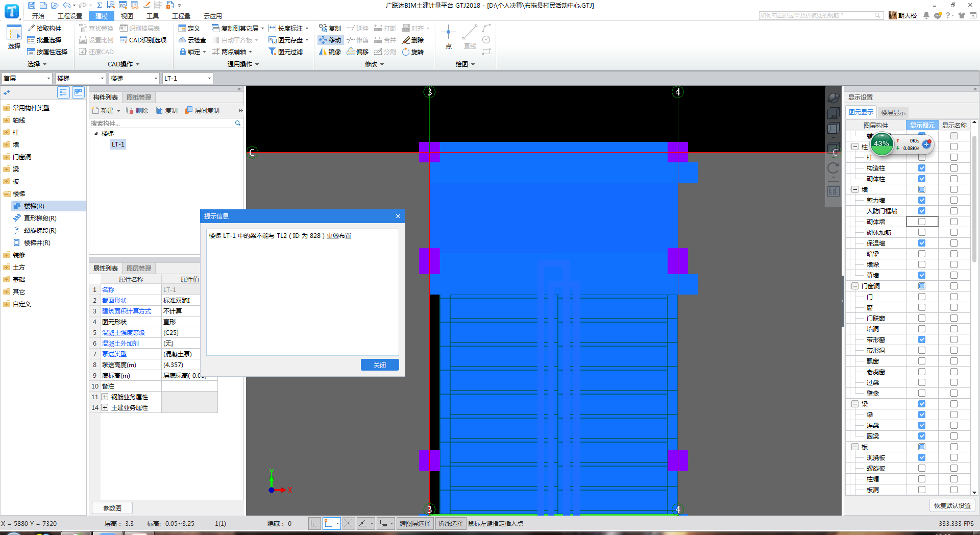The height and width of the screenshot is (535, 980).
Task: Click the 参数图 button
Action: click(112, 508)
